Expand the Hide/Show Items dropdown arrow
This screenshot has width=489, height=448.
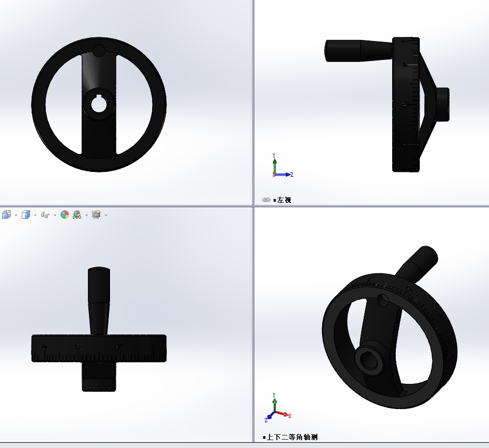[x=55, y=215]
